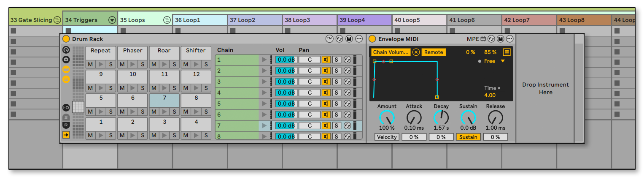Image resolution: width=644 pixels, height=177 pixels.
Task: Mute the Phaser drum pad
Action: tap(122, 64)
